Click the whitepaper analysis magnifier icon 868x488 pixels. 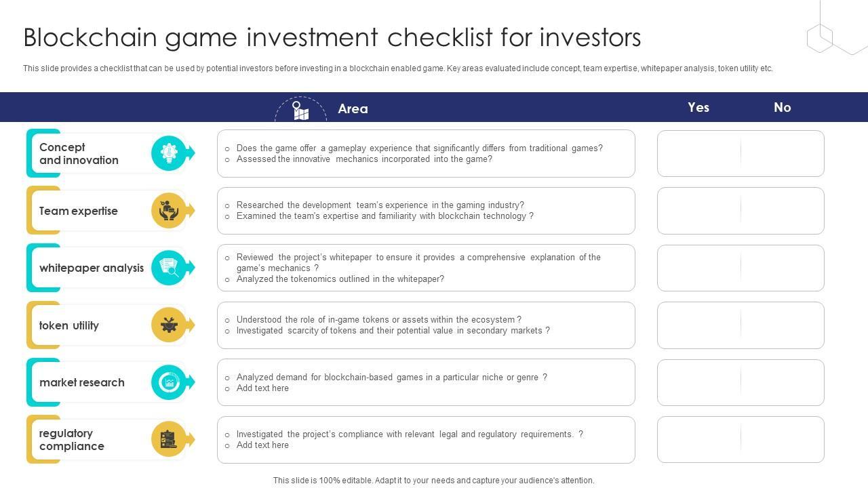[169, 268]
